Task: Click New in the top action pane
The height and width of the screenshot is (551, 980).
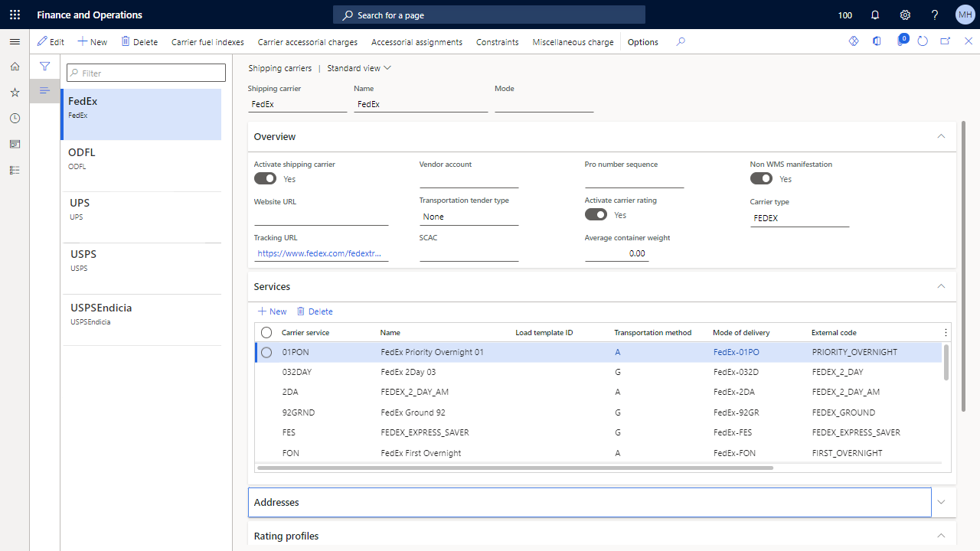Action: coord(93,42)
